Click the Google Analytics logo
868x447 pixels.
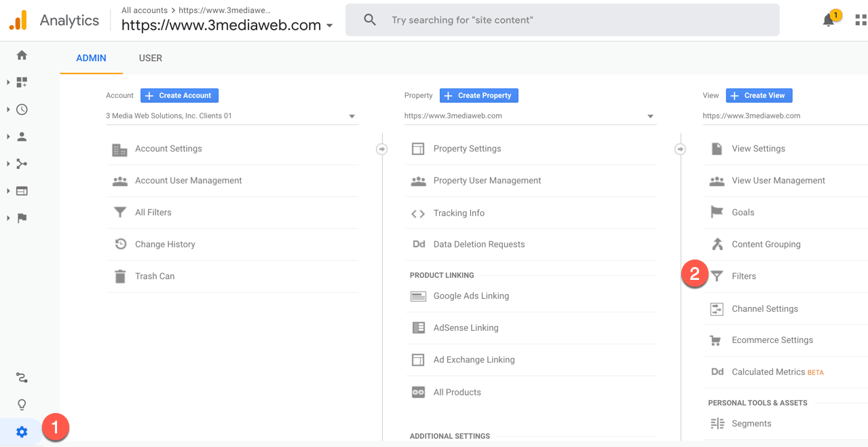18,20
